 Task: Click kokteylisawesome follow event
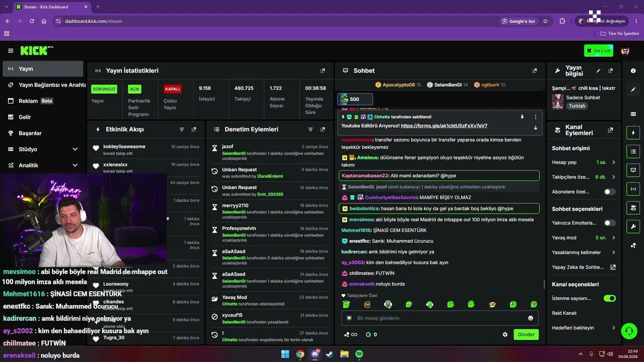(x=146, y=150)
